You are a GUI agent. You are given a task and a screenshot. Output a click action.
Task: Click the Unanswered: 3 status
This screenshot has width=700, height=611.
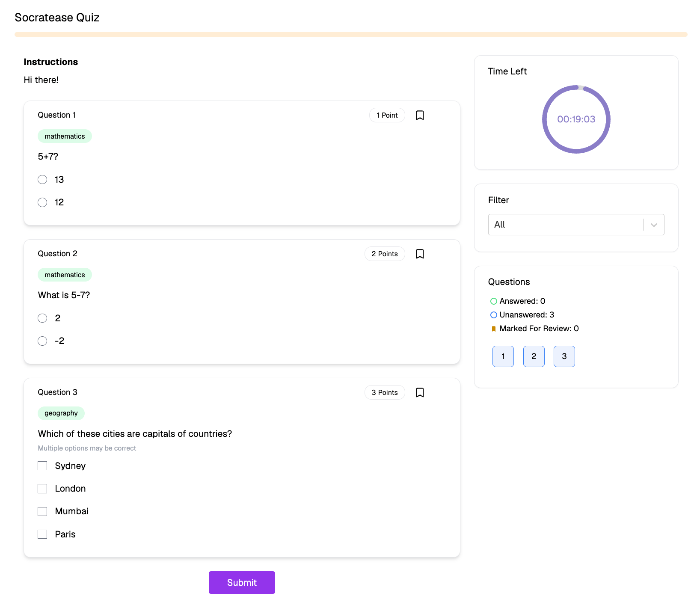(522, 315)
